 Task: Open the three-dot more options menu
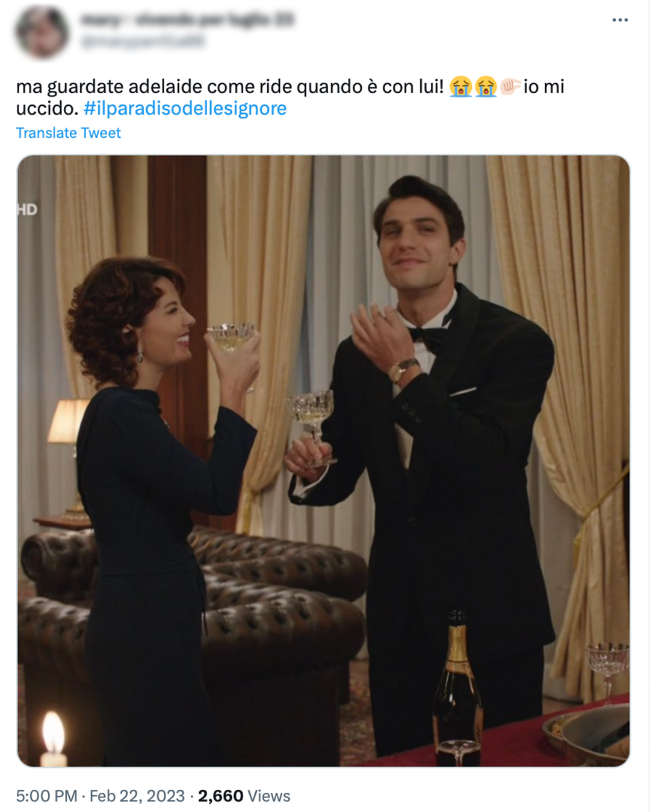point(620,20)
